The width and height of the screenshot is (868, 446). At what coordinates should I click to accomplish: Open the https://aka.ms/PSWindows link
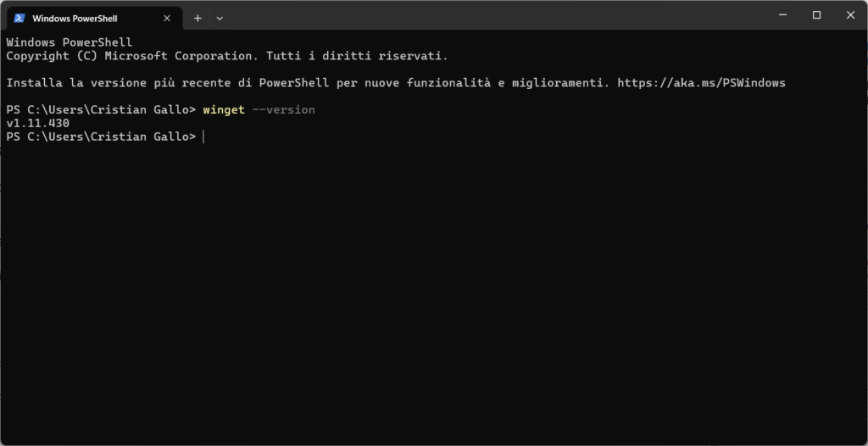point(701,83)
